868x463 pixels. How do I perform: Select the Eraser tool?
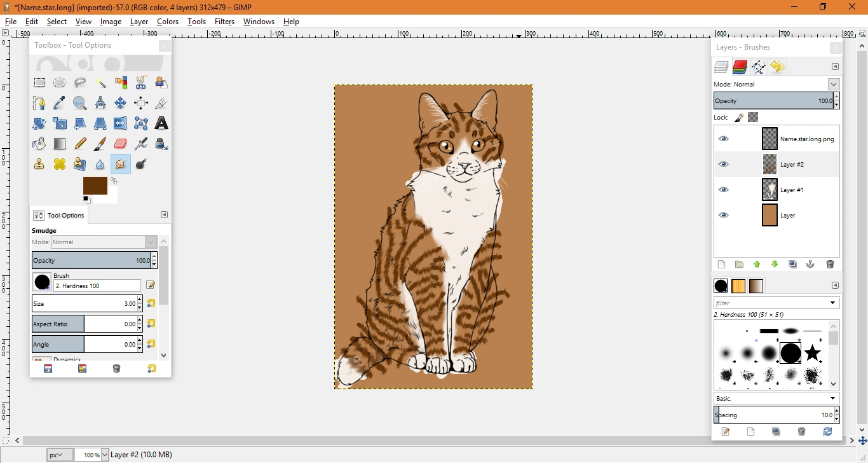pos(121,144)
